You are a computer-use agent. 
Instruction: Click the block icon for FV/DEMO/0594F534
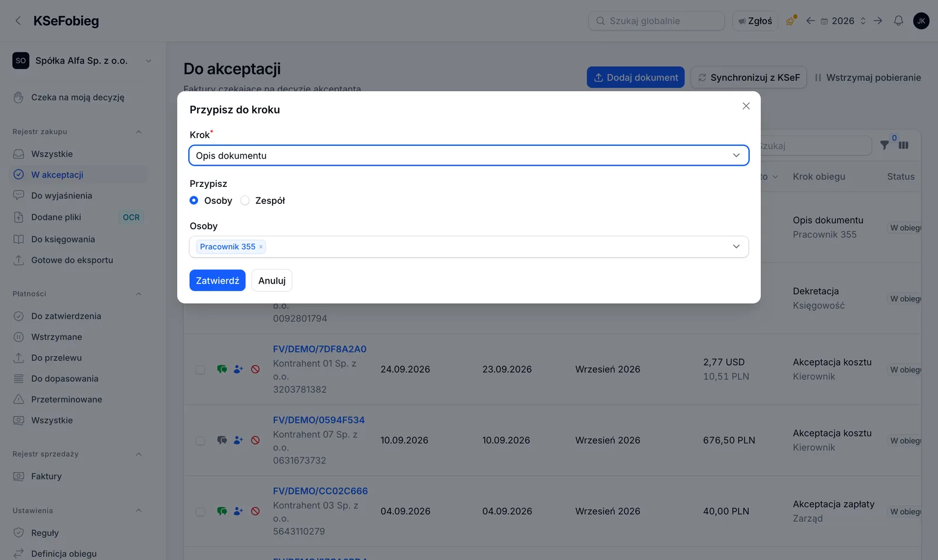[x=255, y=441]
